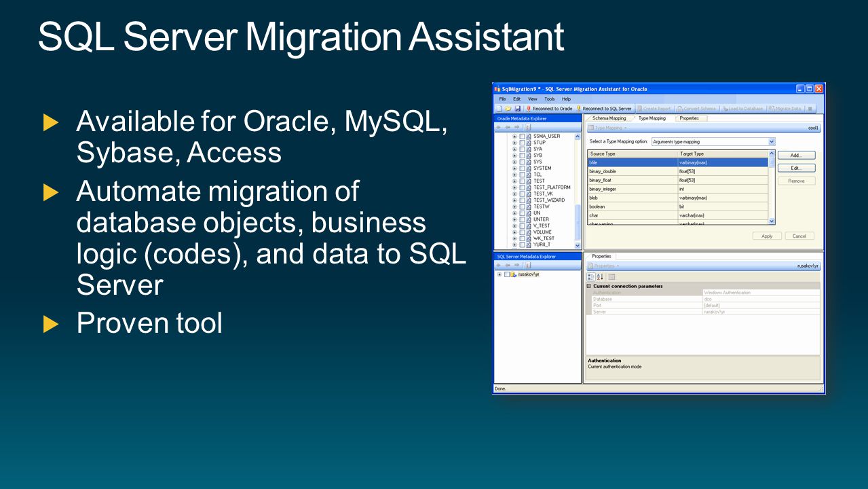Open the View menu

tap(533, 99)
